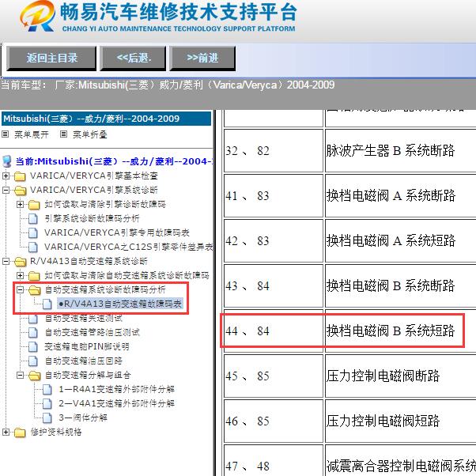Viewport: 476px width, 476px height.
Task: Collapse 自动变速箱系统诊断故障码分析 folder
Action: pyautogui.click(x=20, y=289)
